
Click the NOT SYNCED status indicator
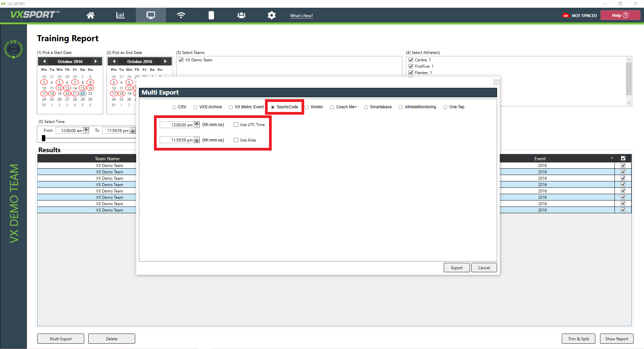pos(579,15)
